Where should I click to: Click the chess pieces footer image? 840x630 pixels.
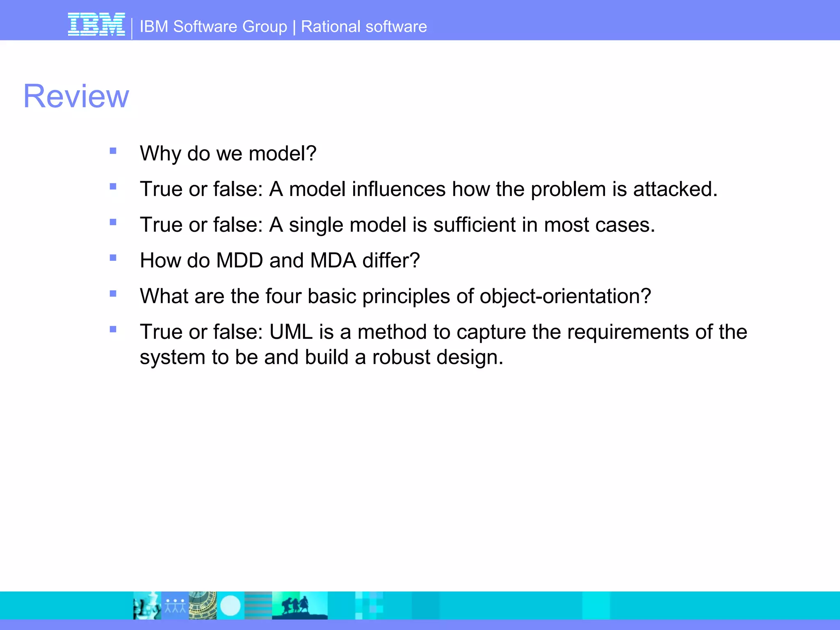147,605
